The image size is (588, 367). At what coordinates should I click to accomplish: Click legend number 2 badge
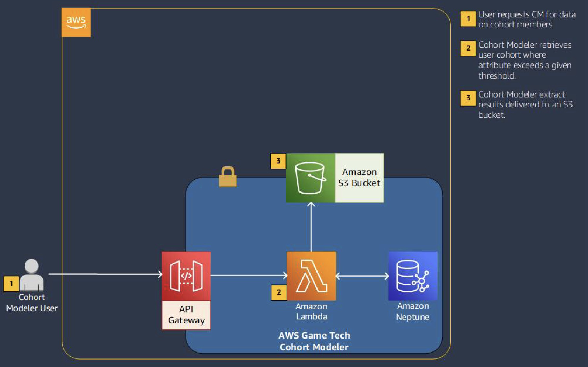tap(468, 48)
